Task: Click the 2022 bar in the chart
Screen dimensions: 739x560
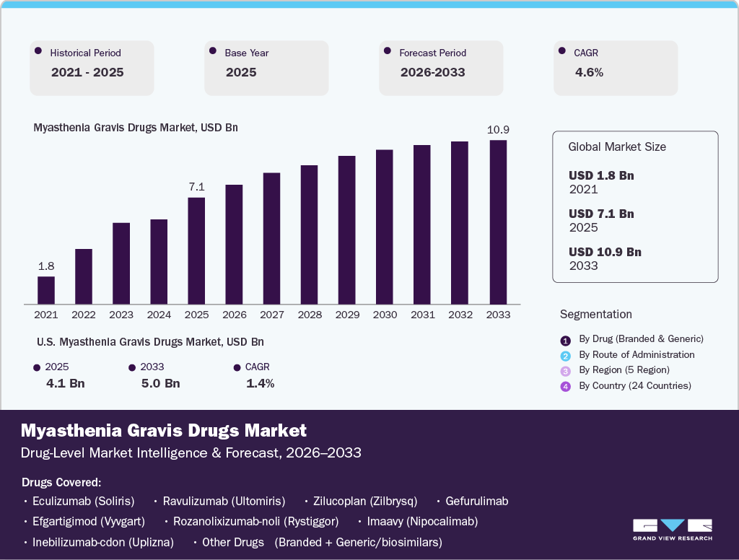Action: point(84,276)
